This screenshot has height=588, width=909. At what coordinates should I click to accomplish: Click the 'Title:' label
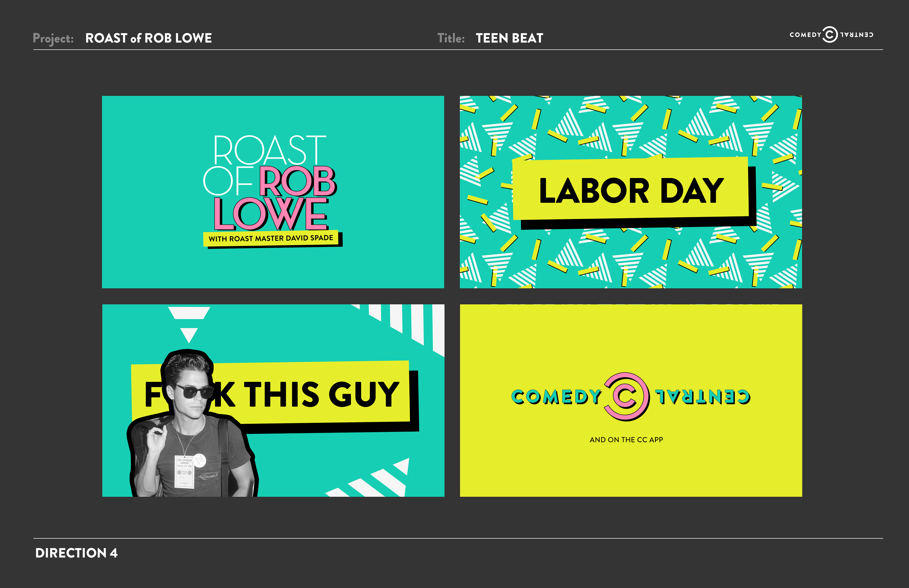click(451, 38)
